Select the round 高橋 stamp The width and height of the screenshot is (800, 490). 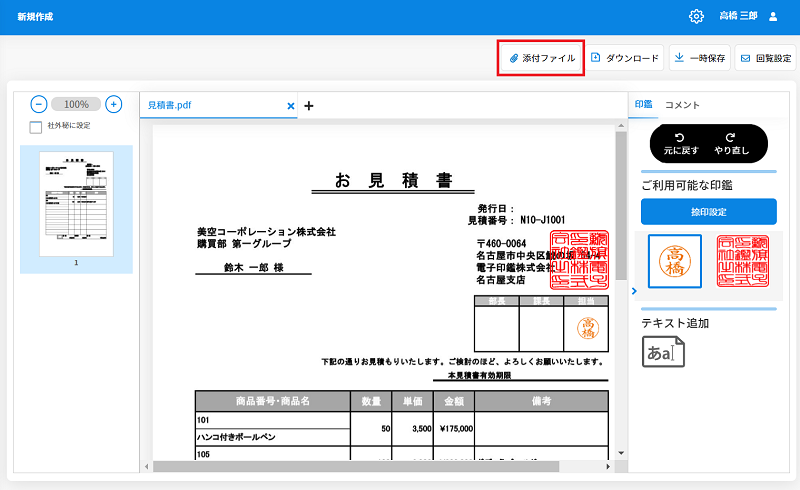tap(674, 261)
